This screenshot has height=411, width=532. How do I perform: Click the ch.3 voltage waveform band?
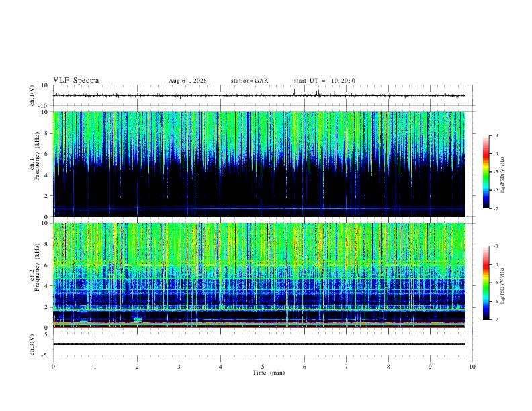(259, 344)
